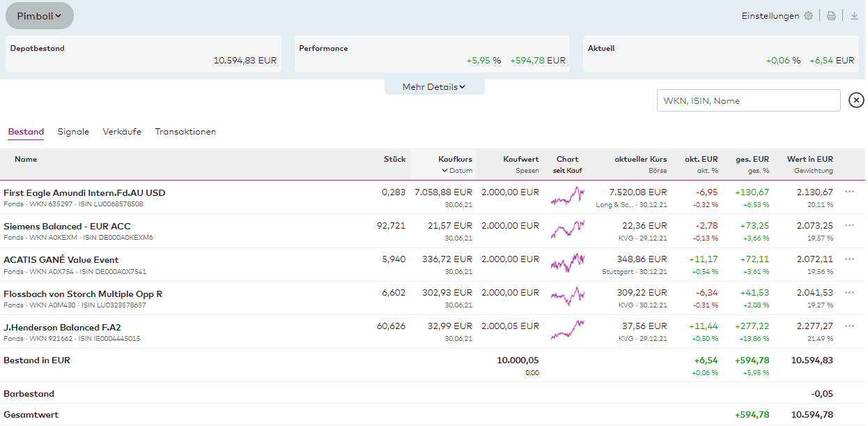The image size is (868, 426).
Task: Open the Transaktionen tab
Action: (x=185, y=132)
